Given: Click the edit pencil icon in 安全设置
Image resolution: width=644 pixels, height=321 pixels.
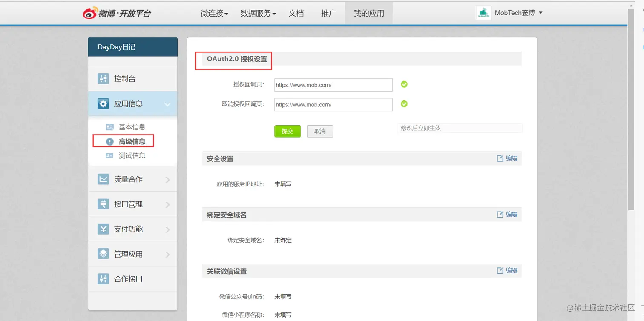Looking at the screenshot, I should [x=500, y=158].
